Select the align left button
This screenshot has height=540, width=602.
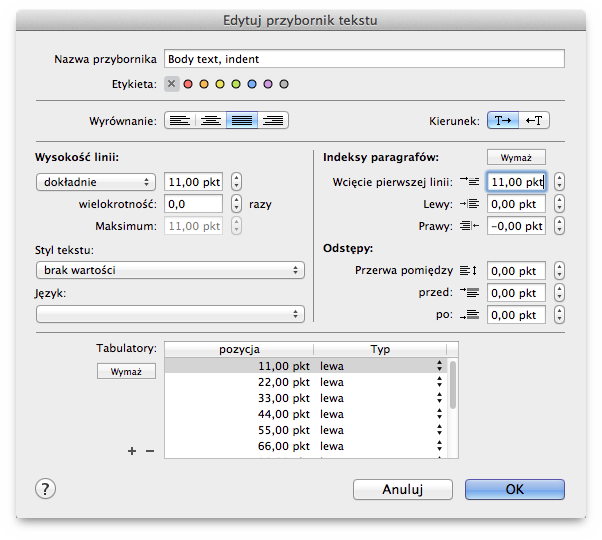coord(180,121)
